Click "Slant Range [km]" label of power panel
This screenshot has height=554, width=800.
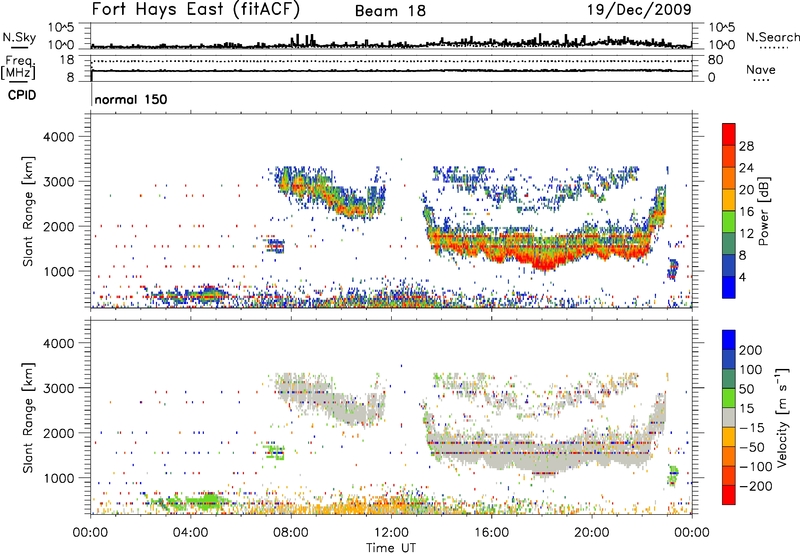28,211
